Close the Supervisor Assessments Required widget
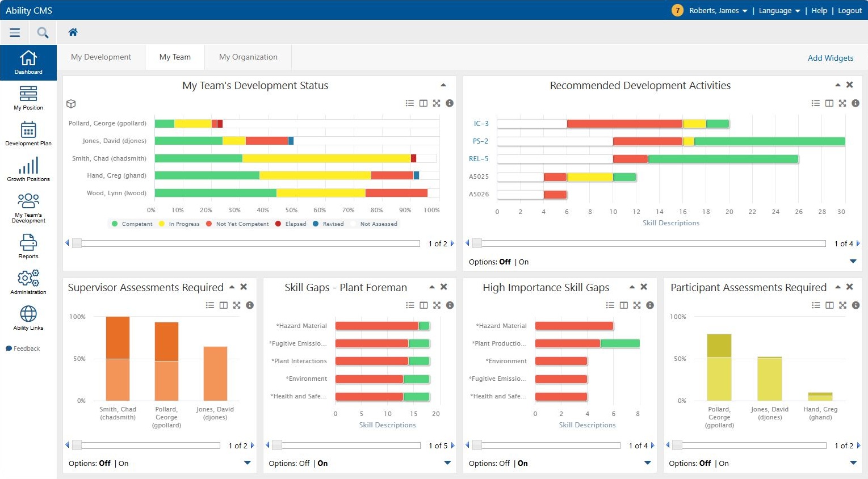This screenshot has height=479, width=868. click(x=244, y=287)
